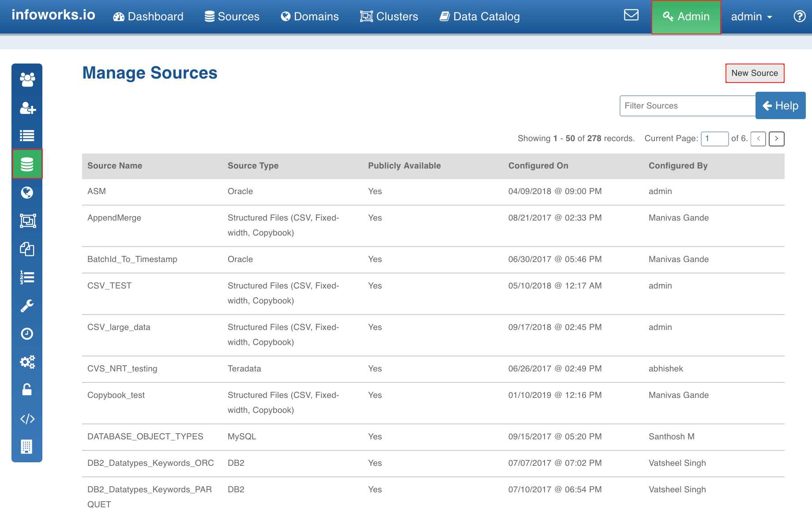The image size is (812, 517).
Task: Click the 01/10/2019 @ 12:16 PM date
Action: pos(555,395)
